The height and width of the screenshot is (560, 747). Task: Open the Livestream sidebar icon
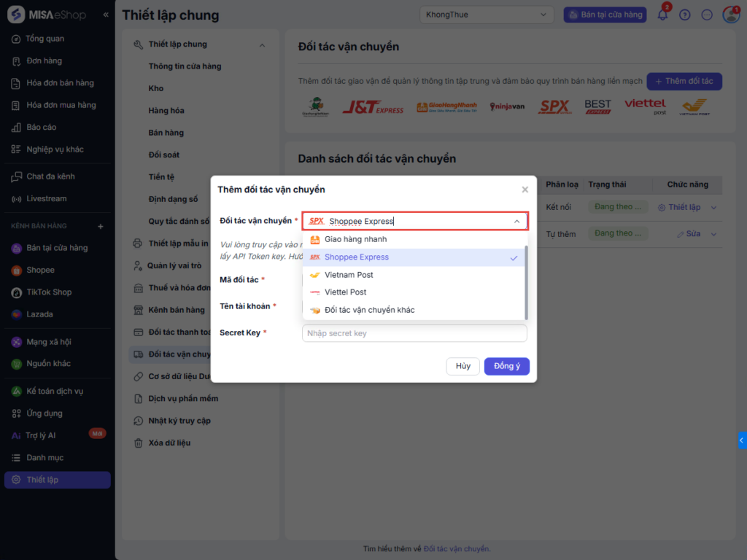click(x=16, y=198)
